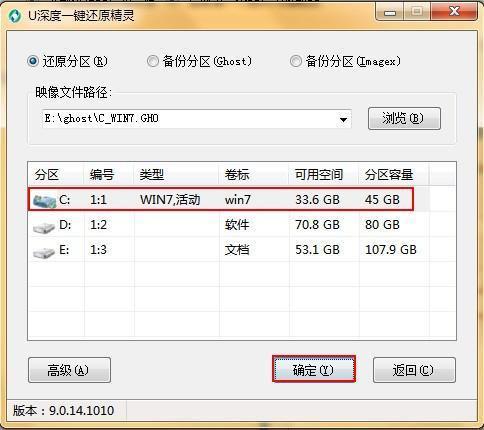Screen dimensions: 484x430
Task: Select the 还原分区(R) radio button
Action: [x=33, y=61]
